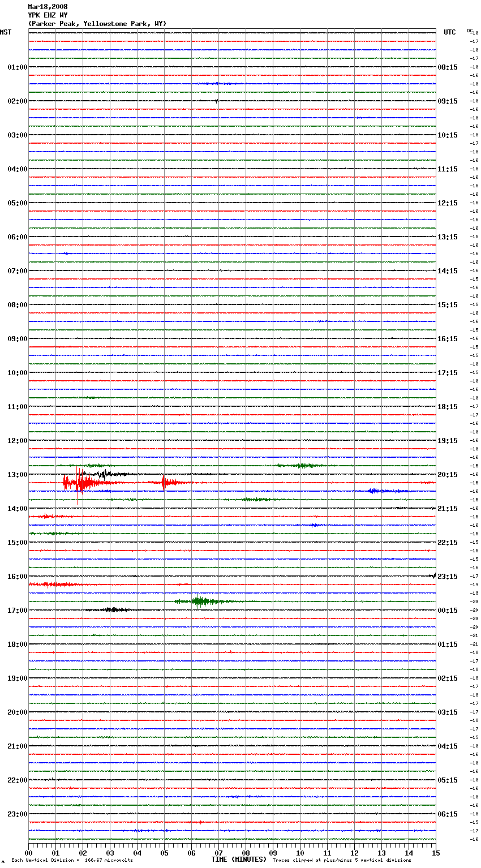Select the 22:00 MST time label

[18, 780]
